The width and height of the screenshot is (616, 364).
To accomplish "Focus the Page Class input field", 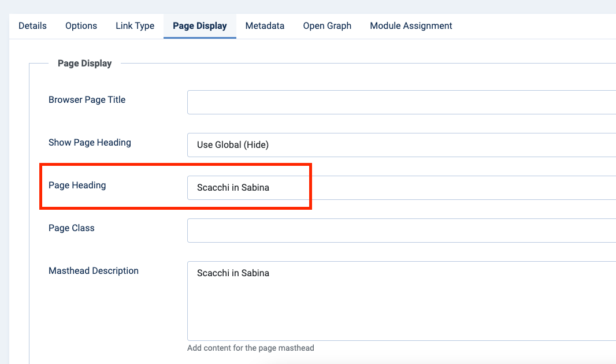I will 401,231.
